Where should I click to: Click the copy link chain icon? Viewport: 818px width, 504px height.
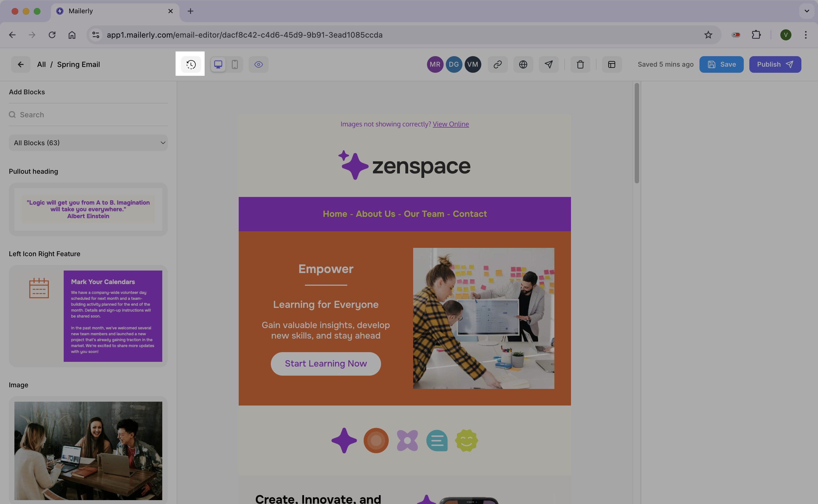[x=497, y=64]
